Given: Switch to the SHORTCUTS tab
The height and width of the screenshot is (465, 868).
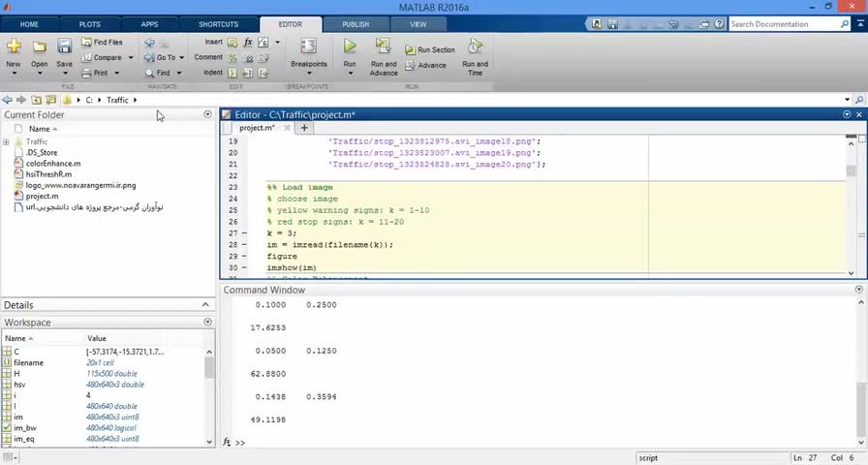Looking at the screenshot, I should tap(218, 24).
